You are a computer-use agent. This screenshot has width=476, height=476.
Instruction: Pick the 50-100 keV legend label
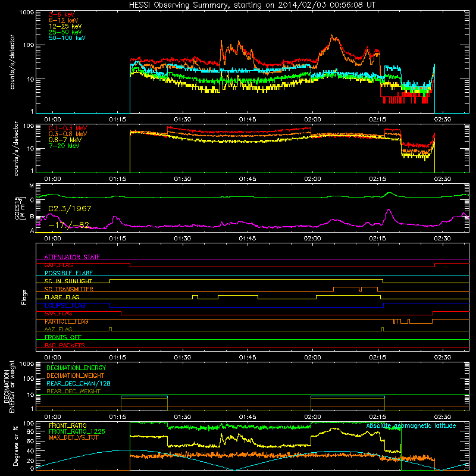pyautogui.click(x=67, y=38)
